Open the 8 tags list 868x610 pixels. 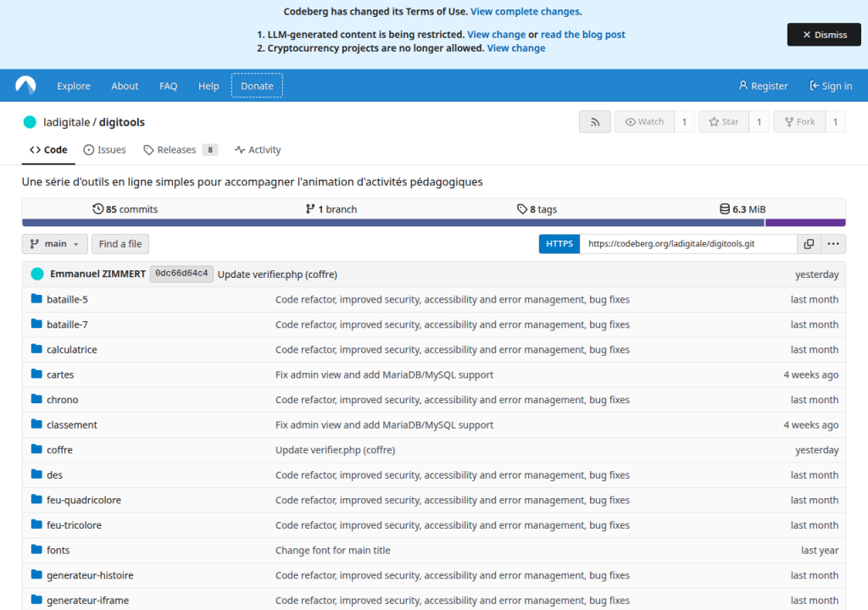[537, 209]
